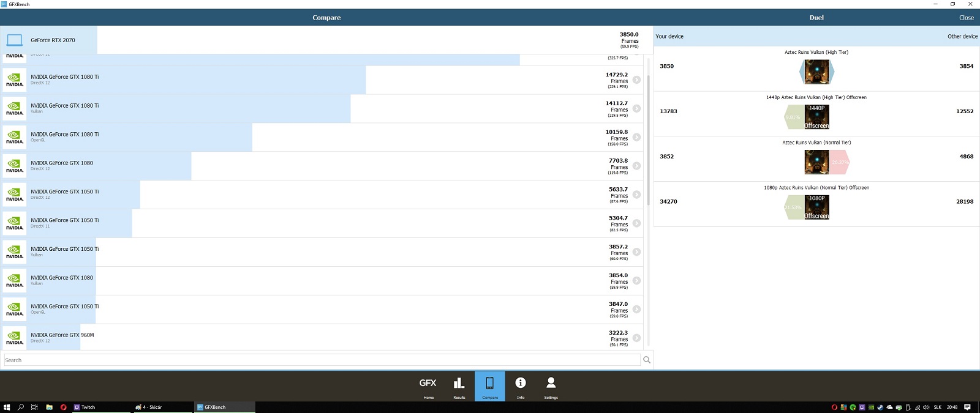Image resolution: width=980 pixels, height=413 pixels.
Task: Click NVIDIA logo of GTX 1050 Ti OpenGL row
Action: [14, 310]
